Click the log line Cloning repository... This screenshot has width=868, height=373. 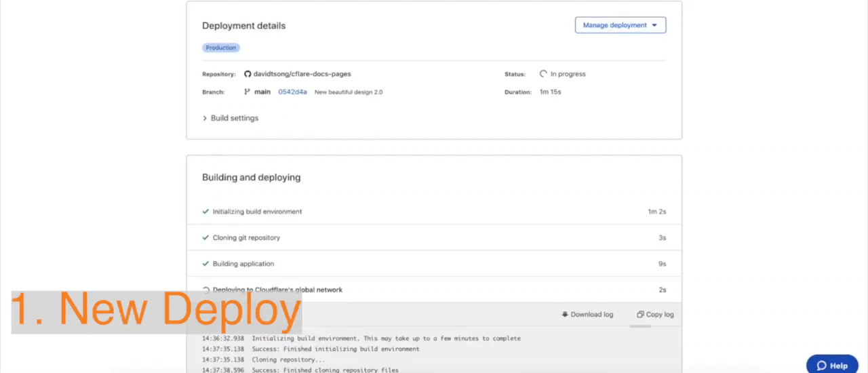(x=288, y=359)
